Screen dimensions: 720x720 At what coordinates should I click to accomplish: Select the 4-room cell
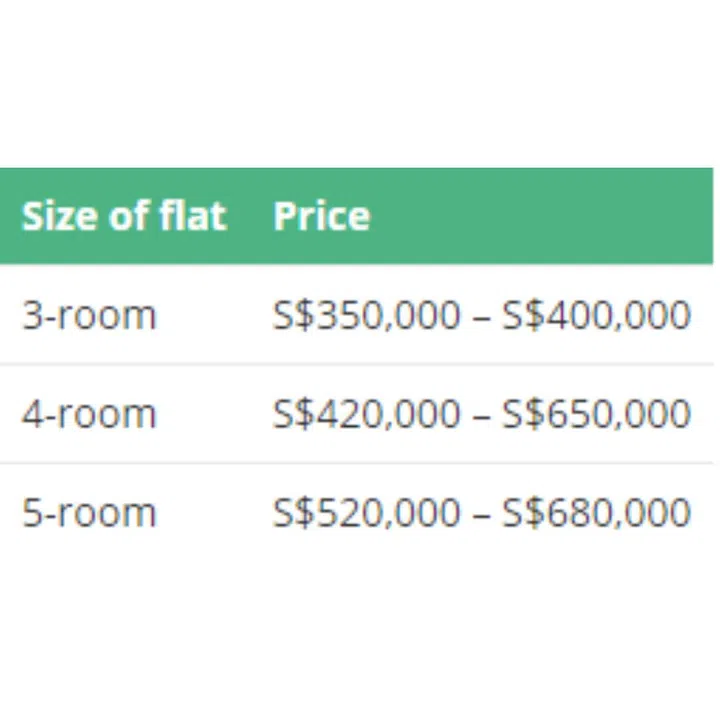(x=89, y=413)
